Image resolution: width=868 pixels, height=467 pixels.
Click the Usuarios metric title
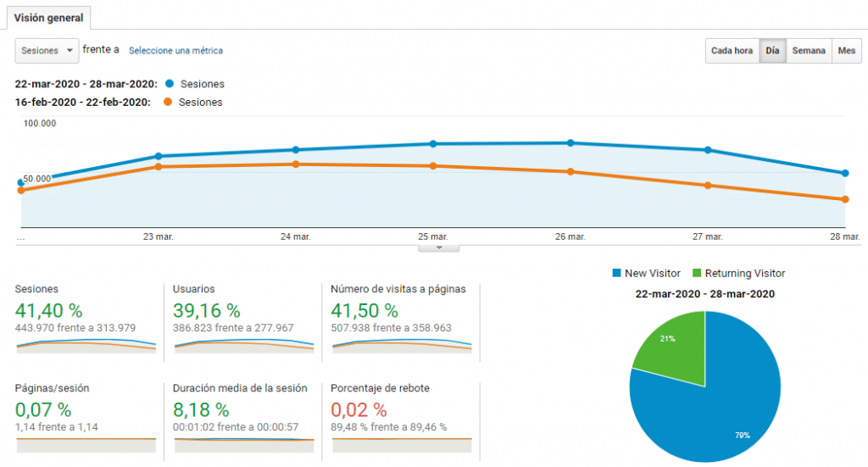[194, 289]
